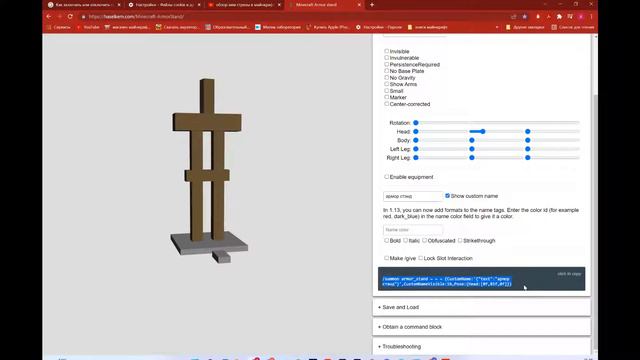This screenshot has height=360, width=640.
Task: Click the Rotation slider handle
Action: point(416,123)
